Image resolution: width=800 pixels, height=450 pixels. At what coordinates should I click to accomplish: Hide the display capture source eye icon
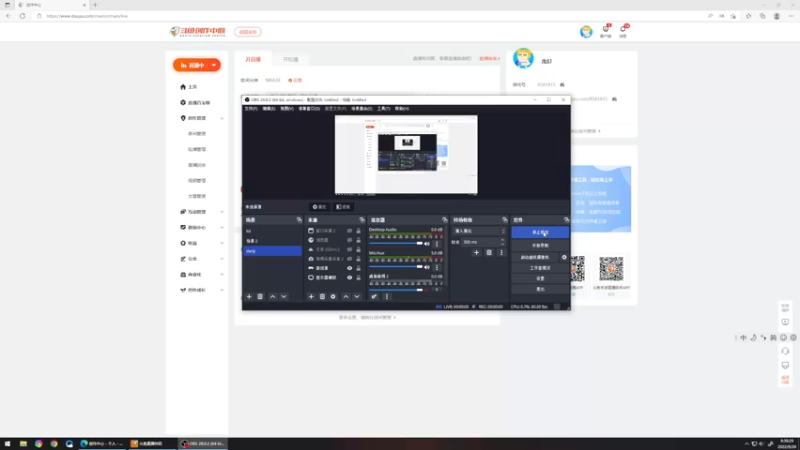(x=349, y=278)
